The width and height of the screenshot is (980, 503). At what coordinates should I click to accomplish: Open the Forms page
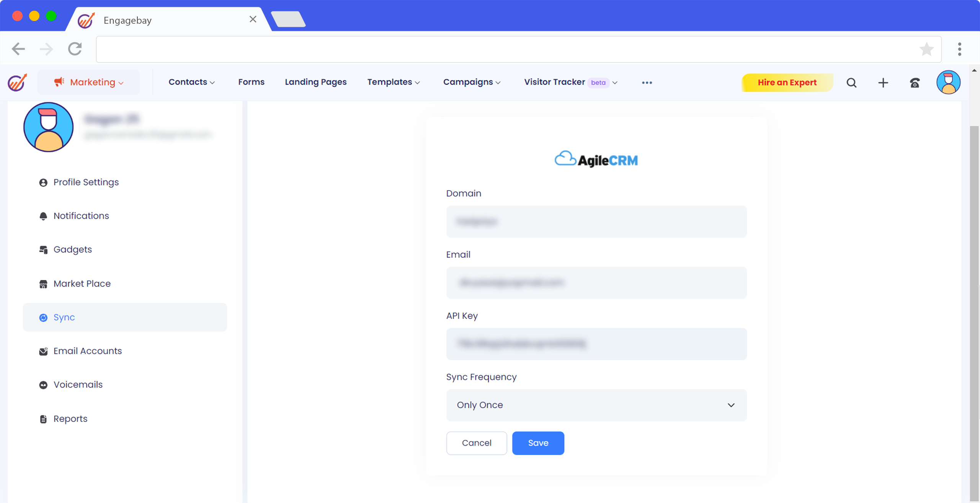(x=251, y=82)
